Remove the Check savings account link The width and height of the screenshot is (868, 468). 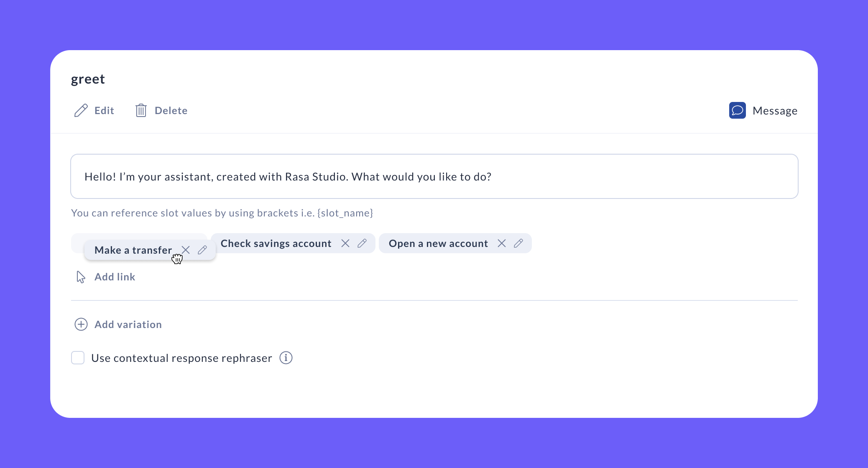click(x=345, y=243)
